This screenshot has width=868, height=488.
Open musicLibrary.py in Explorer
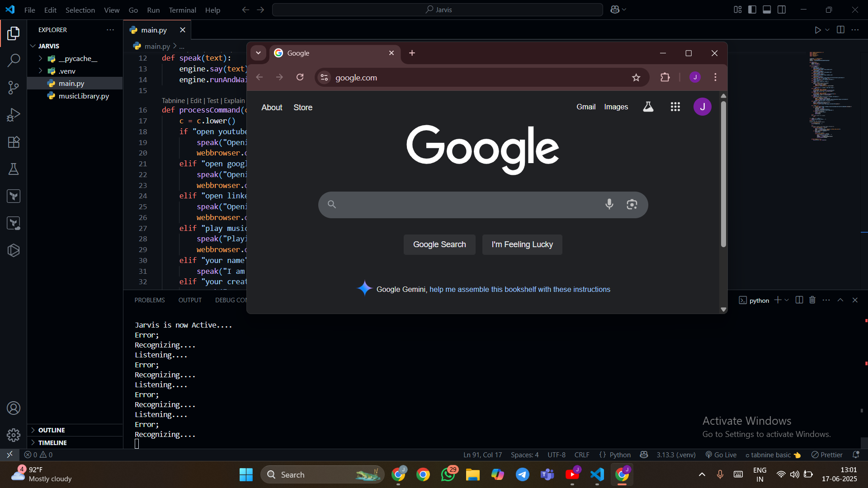click(84, 96)
